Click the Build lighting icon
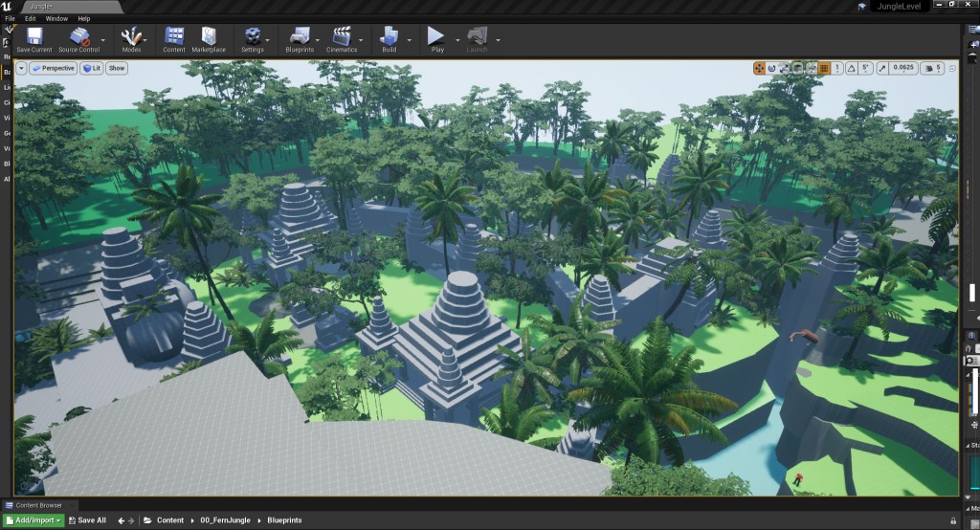 390,38
